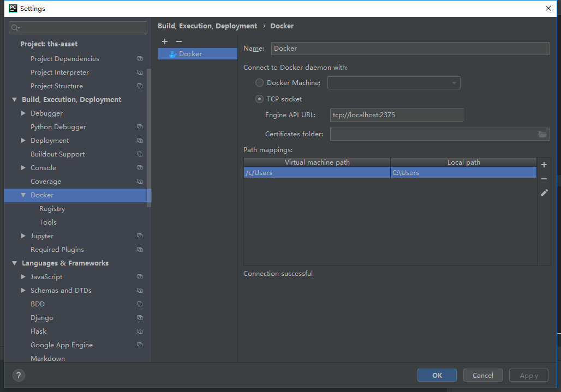Click the Cancel button

click(x=482, y=375)
